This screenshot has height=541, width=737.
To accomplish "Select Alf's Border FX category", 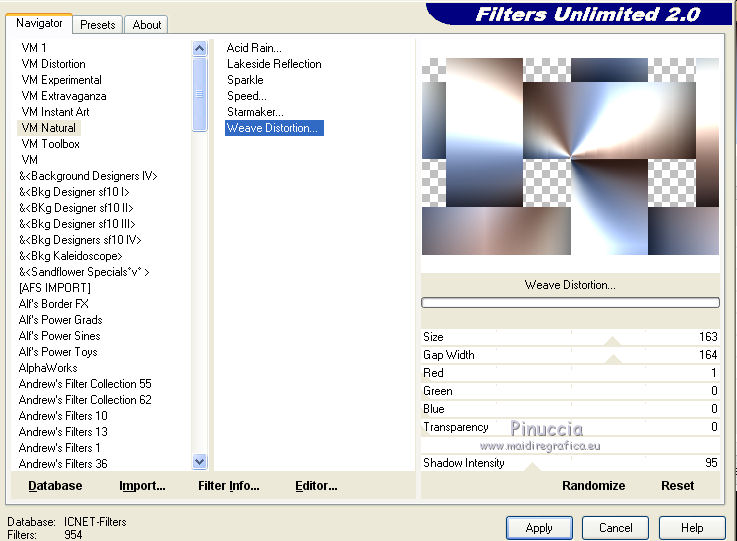I will 54,304.
